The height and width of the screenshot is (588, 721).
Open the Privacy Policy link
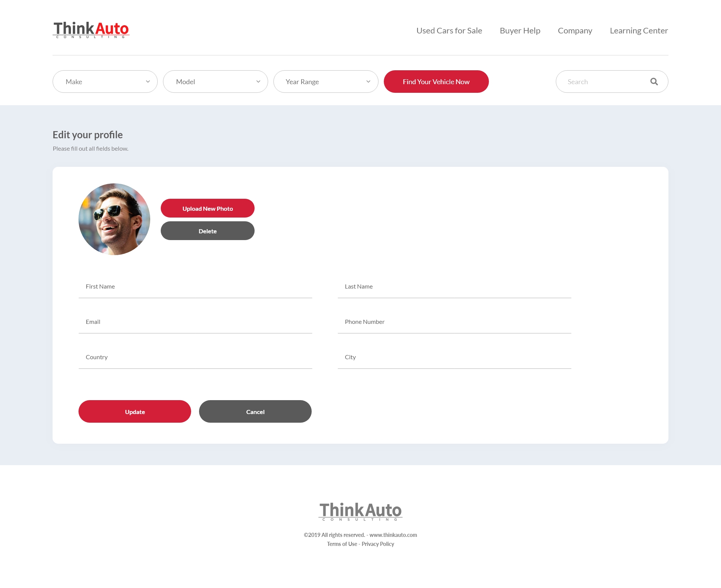tap(378, 544)
